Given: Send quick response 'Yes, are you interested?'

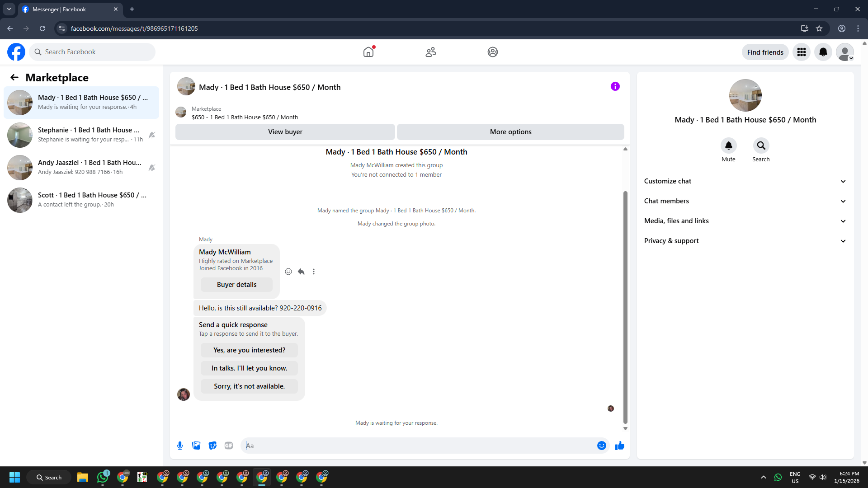Looking at the screenshot, I should pyautogui.click(x=249, y=350).
